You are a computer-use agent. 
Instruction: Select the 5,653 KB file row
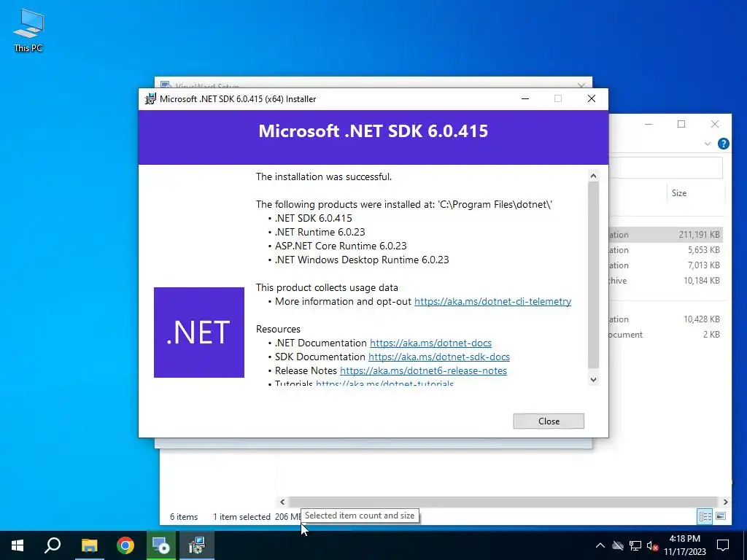[x=665, y=250]
